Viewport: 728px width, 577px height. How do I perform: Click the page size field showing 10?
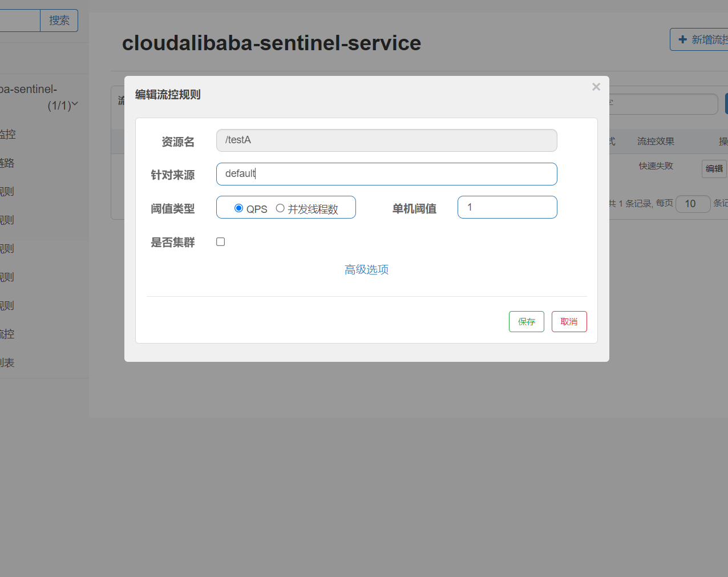[x=693, y=204]
